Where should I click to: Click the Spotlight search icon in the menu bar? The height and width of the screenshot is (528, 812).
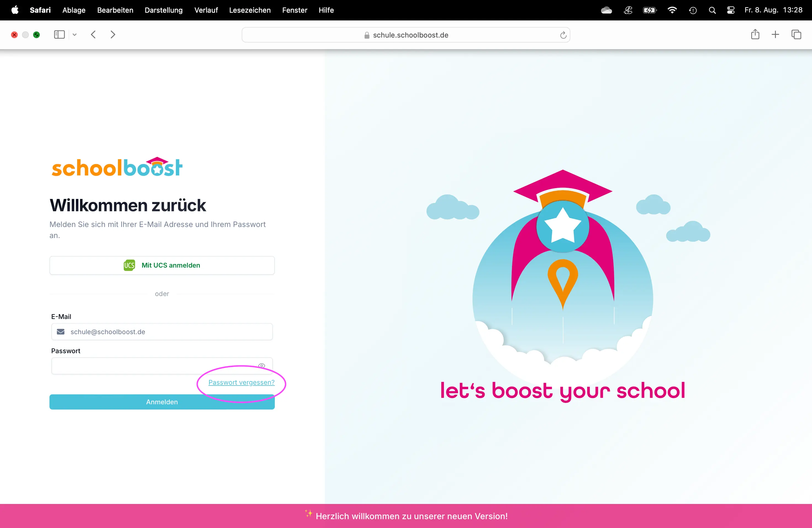point(712,10)
